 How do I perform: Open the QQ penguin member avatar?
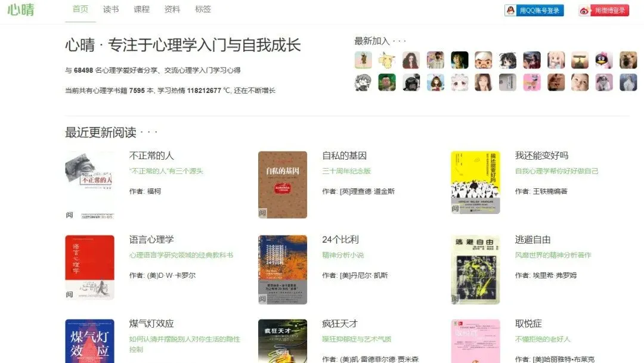604,60
